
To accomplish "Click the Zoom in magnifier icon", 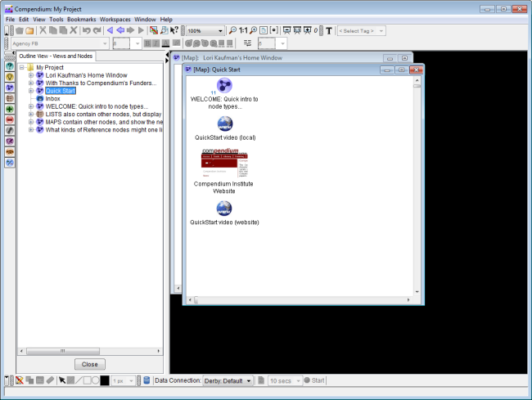I will 253,30.
